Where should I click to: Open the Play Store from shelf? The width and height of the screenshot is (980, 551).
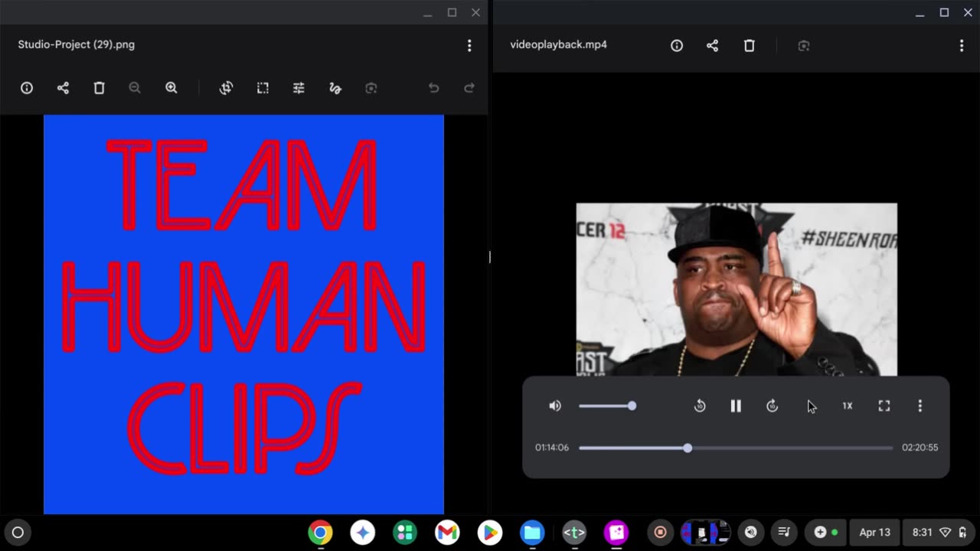[x=490, y=533]
